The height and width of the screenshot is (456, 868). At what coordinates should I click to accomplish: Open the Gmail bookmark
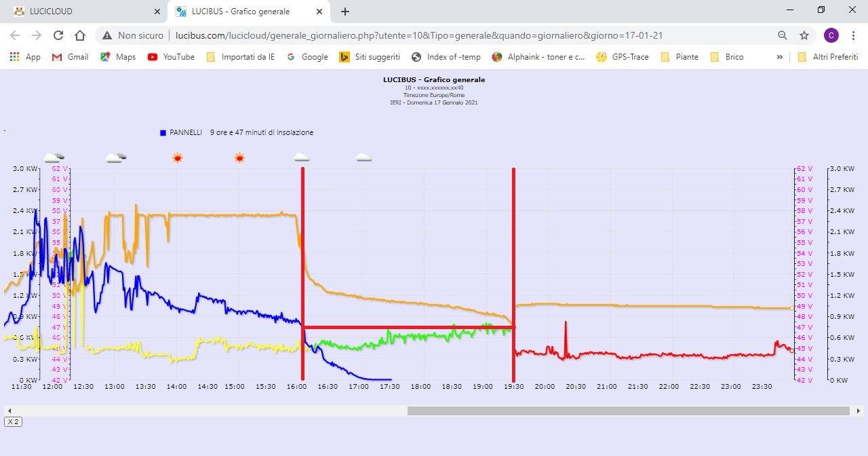(x=71, y=57)
